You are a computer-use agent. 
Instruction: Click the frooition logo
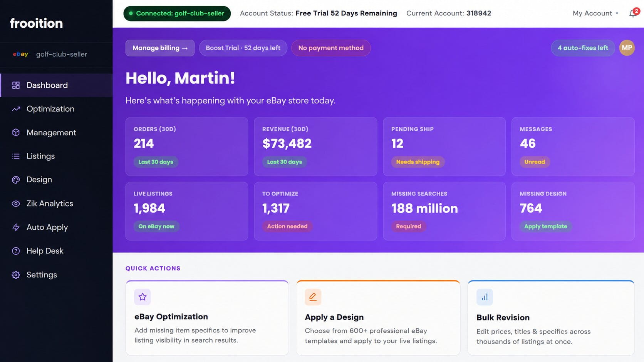point(36,23)
